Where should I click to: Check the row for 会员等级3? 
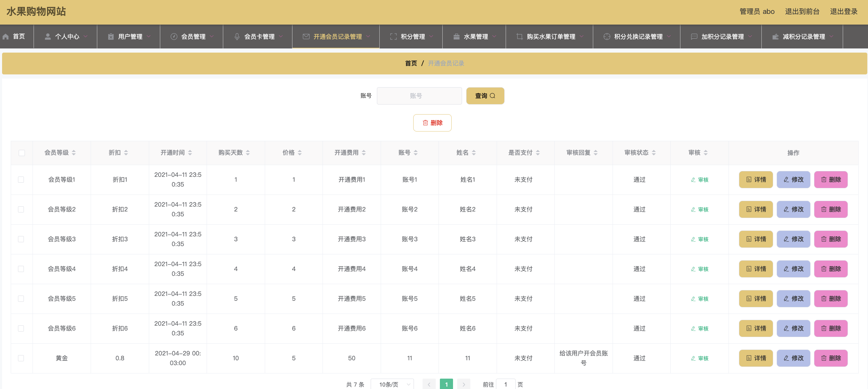click(21, 239)
